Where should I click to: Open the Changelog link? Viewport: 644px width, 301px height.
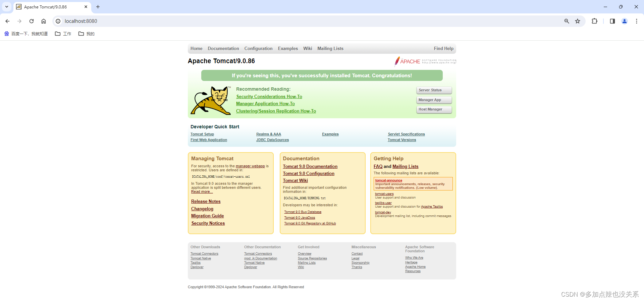[x=202, y=209]
